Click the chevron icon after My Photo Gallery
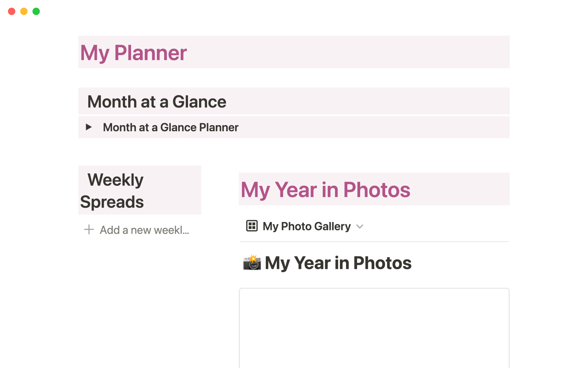 tap(360, 227)
